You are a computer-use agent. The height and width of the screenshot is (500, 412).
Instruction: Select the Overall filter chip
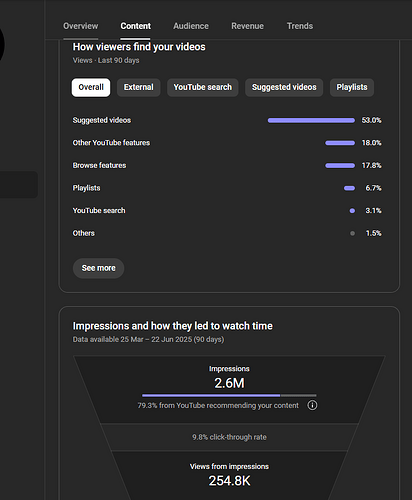[91, 87]
